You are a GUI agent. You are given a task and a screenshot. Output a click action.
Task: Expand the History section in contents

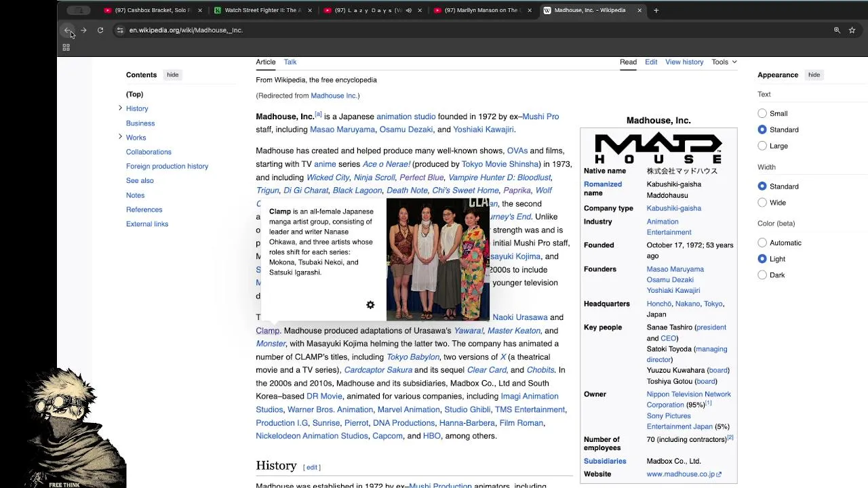[x=120, y=108]
